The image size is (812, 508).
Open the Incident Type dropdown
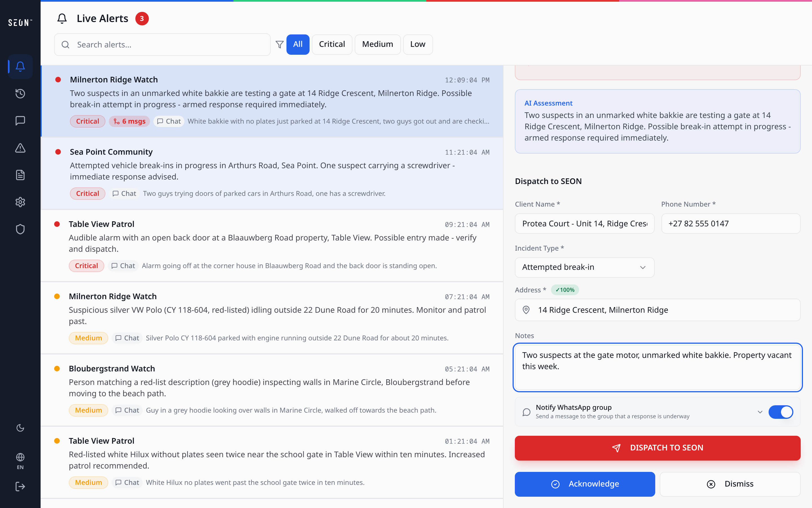point(584,268)
